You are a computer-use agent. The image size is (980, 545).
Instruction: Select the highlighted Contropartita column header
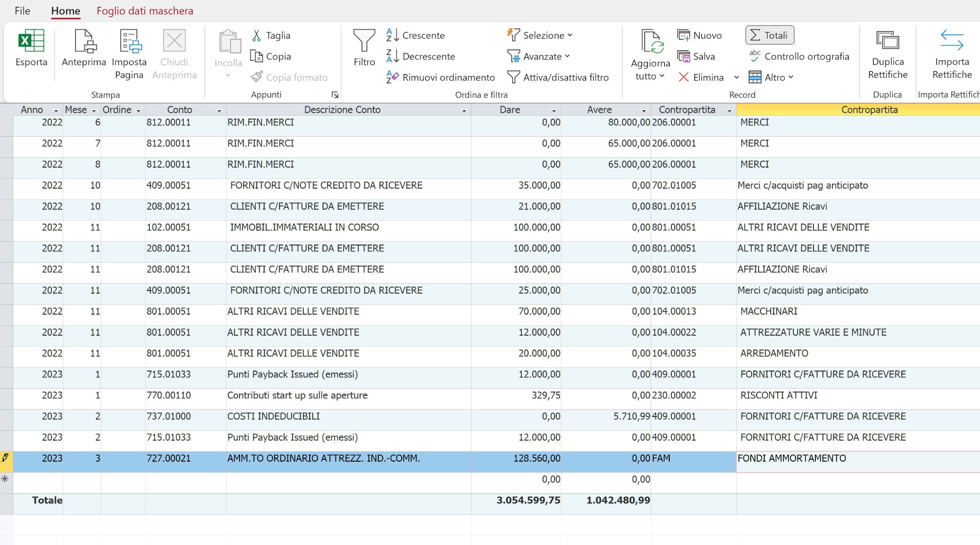pyautogui.click(x=858, y=110)
